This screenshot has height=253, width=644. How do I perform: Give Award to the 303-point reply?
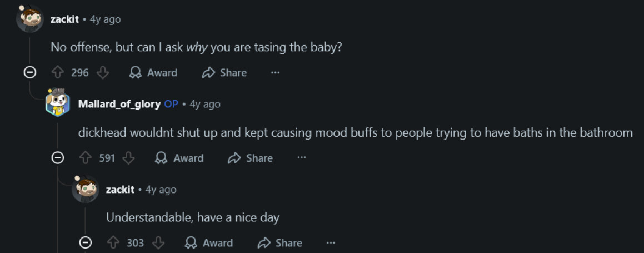tap(208, 243)
